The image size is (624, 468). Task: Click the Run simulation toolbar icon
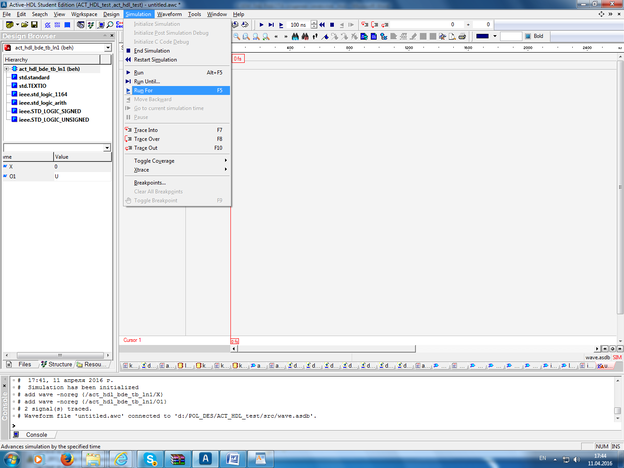[x=262, y=24]
